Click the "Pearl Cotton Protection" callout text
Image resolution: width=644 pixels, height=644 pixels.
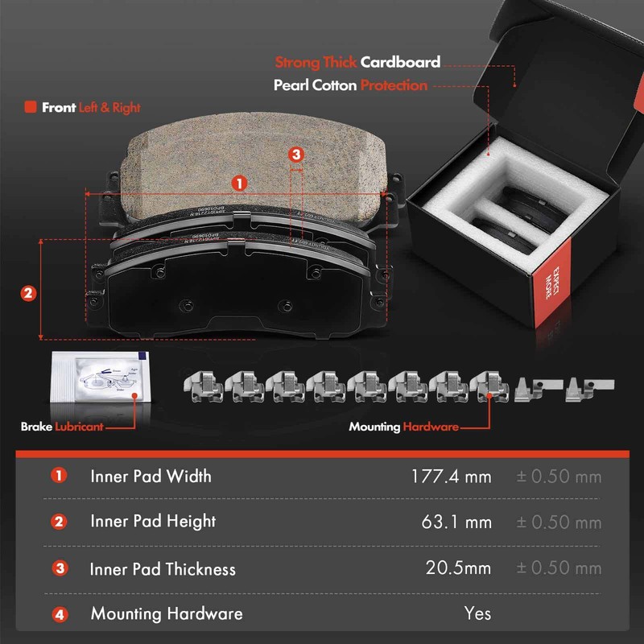point(350,85)
